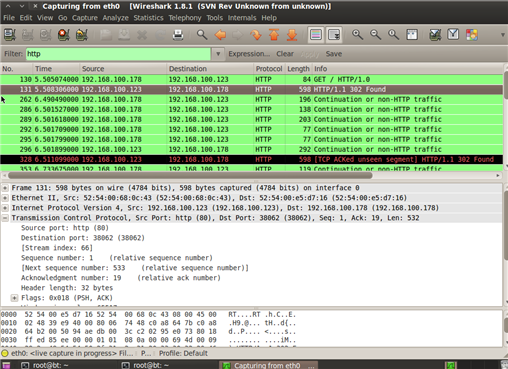Image resolution: width=508 pixels, height=369 pixels.
Task: Jump to the first packet
Action: tap(274, 35)
